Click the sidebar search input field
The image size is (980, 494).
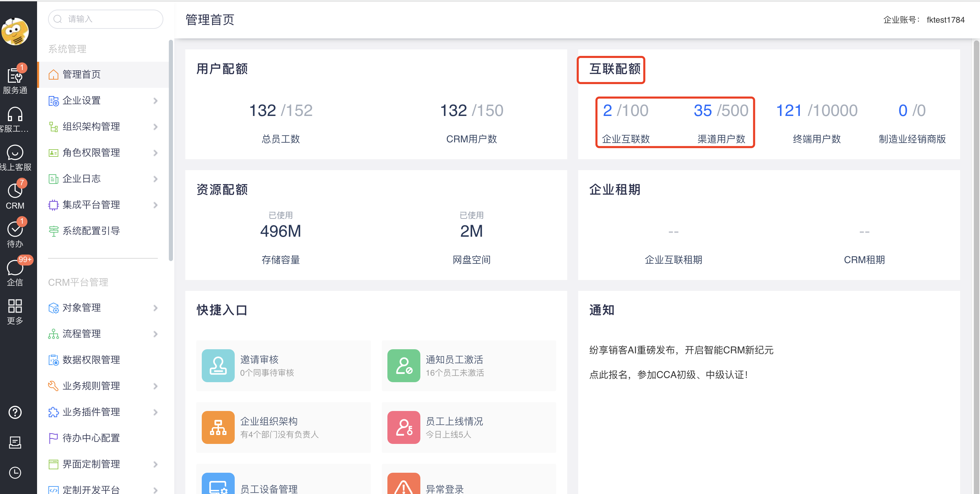[105, 19]
